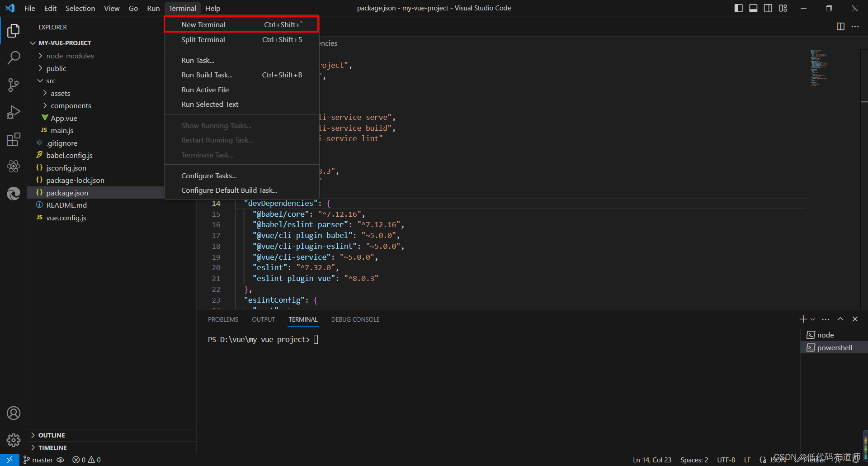This screenshot has height=466, width=868.
Task: Select the powershell terminal instance
Action: click(x=834, y=347)
